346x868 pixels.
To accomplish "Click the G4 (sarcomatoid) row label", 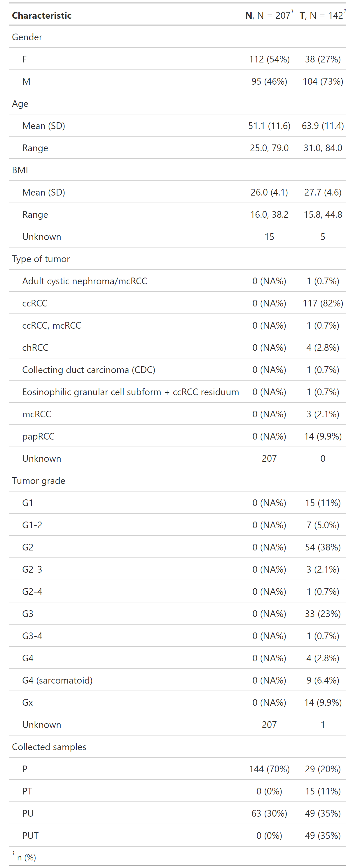I will click(x=57, y=680).
